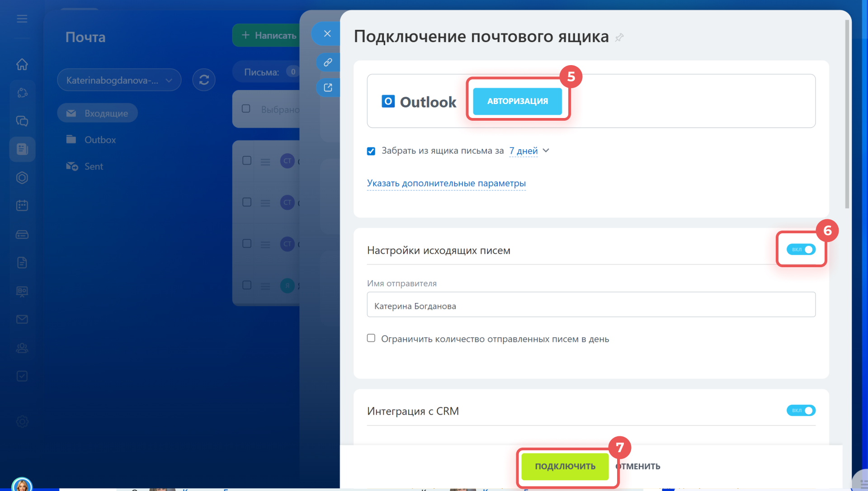This screenshot has width=868, height=491.
Task: Toggle the CRM integration switch
Action: coord(801,411)
